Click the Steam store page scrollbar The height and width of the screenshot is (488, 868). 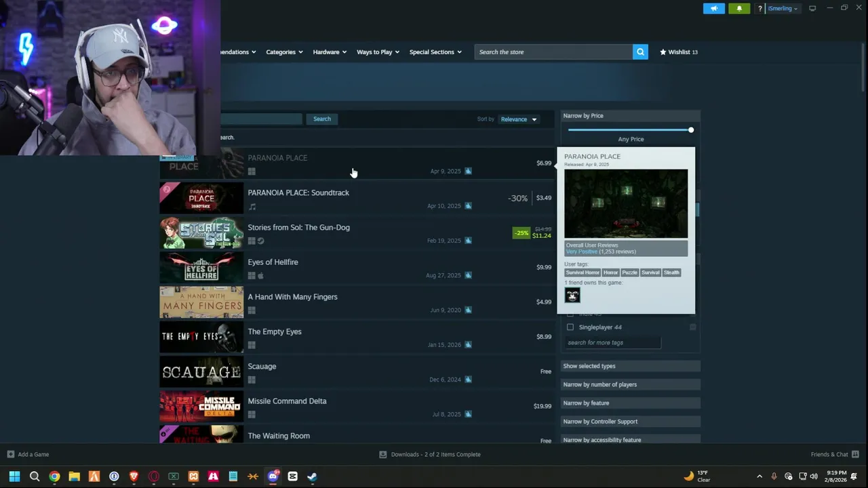[863, 68]
